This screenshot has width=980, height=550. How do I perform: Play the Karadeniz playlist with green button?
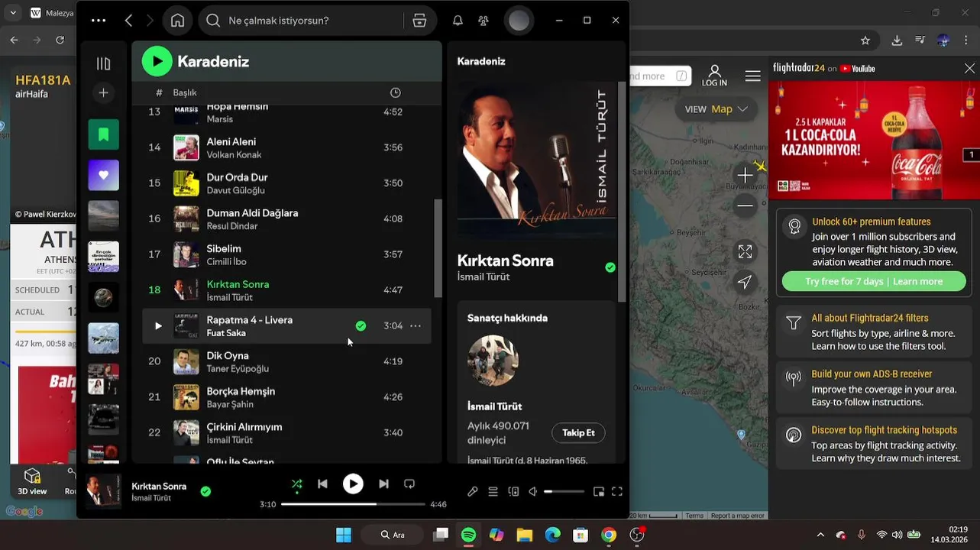coord(157,61)
